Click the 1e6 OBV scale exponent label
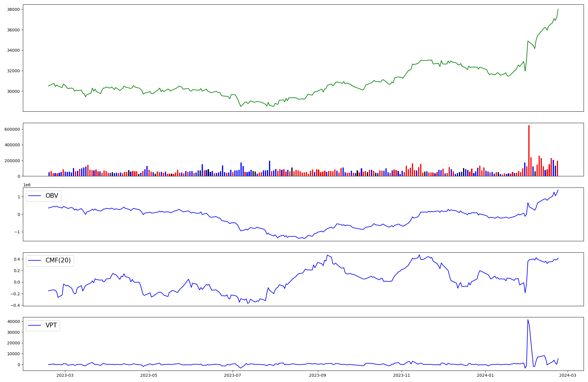The image size is (588, 382). point(27,185)
